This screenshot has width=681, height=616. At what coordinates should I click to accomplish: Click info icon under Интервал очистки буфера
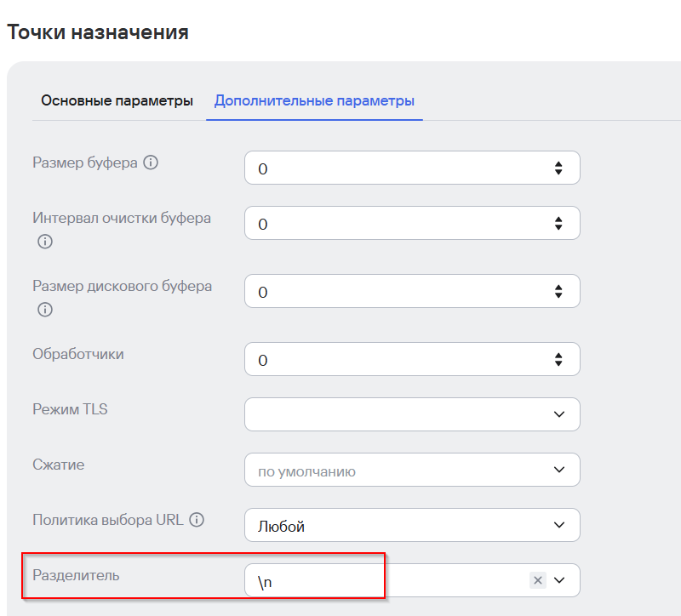[45, 242]
